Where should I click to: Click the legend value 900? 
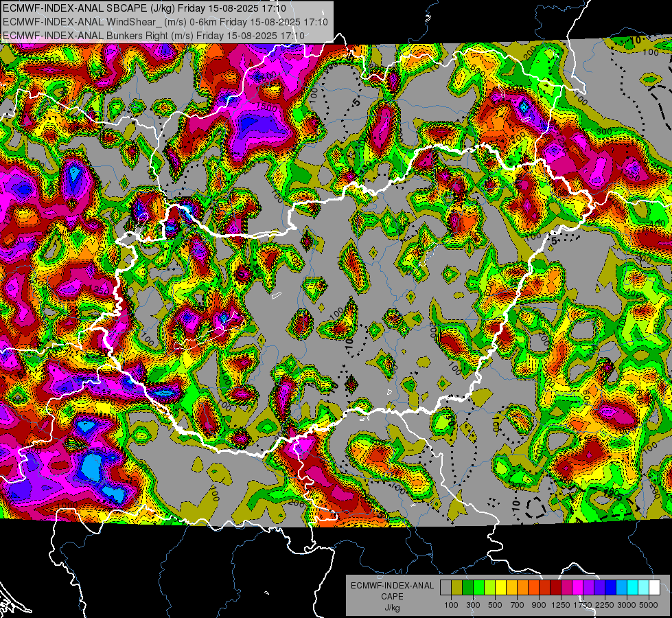click(x=539, y=605)
